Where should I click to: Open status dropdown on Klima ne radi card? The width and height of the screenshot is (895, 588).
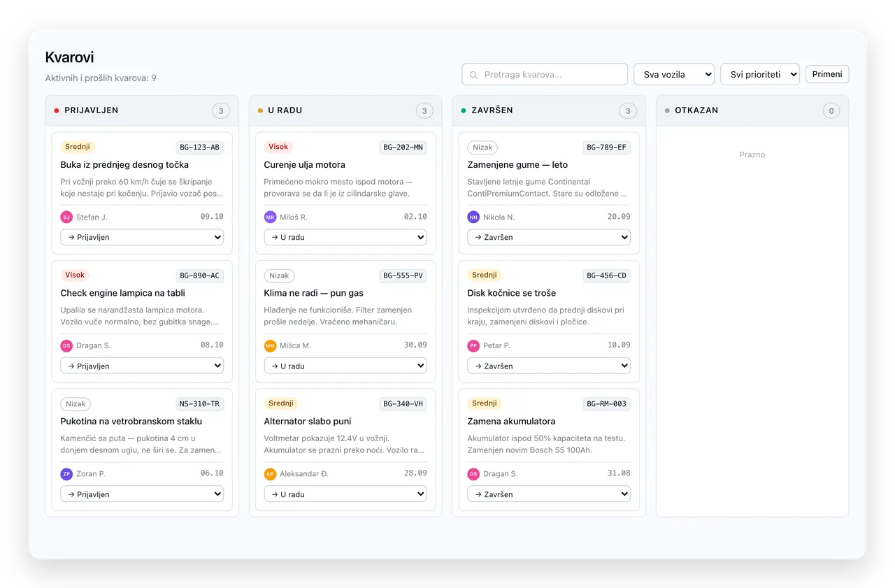click(345, 366)
